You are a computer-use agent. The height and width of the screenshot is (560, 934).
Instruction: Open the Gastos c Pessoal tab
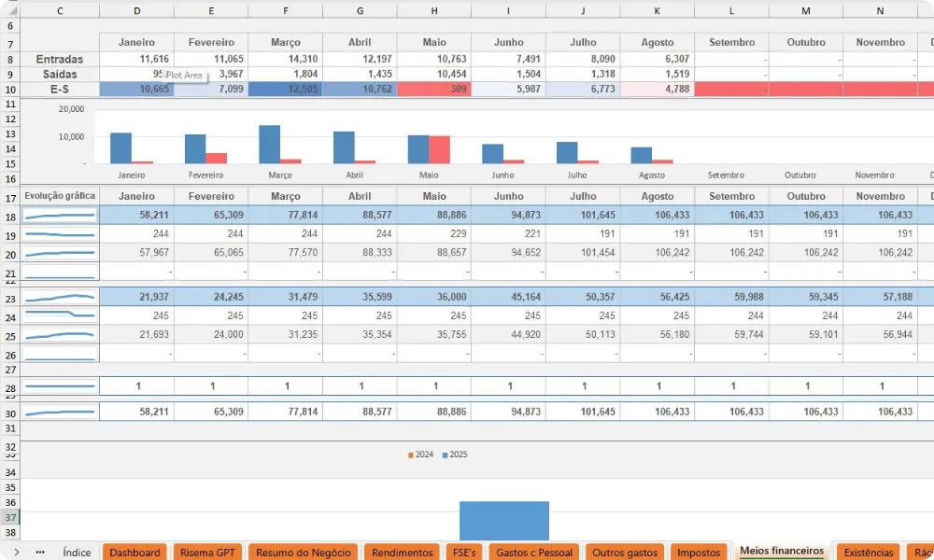pyautogui.click(x=533, y=552)
